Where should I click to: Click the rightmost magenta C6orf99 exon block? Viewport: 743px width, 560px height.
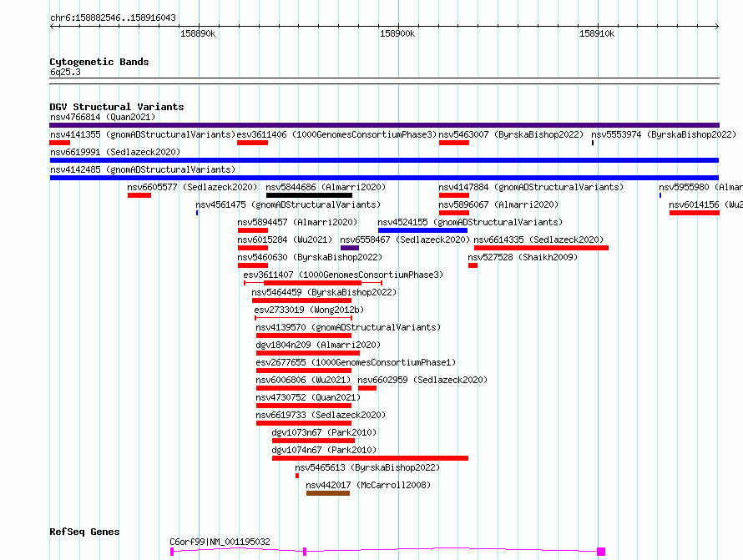pyautogui.click(x=601, y=552)
